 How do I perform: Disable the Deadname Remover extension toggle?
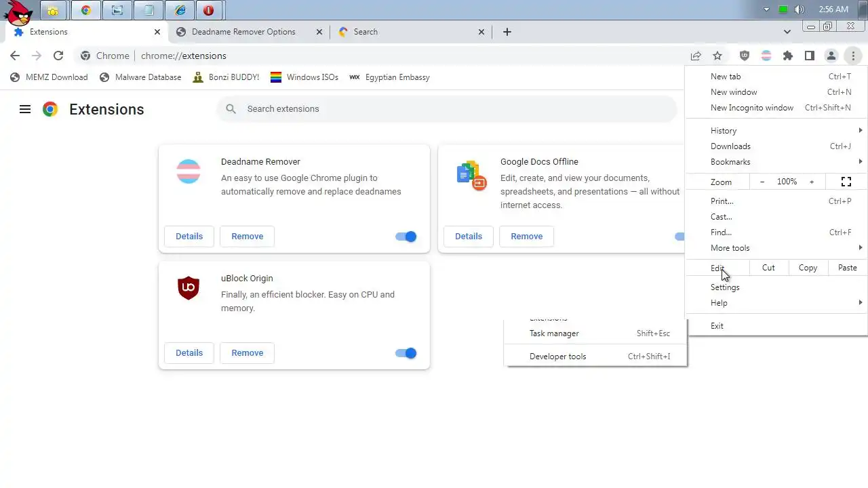[406, 237]
